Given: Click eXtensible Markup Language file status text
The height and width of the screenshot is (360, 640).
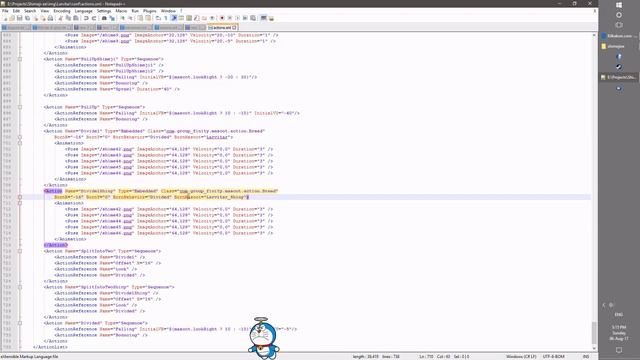Looking at the screenshot, I should (x=29, y=356).
